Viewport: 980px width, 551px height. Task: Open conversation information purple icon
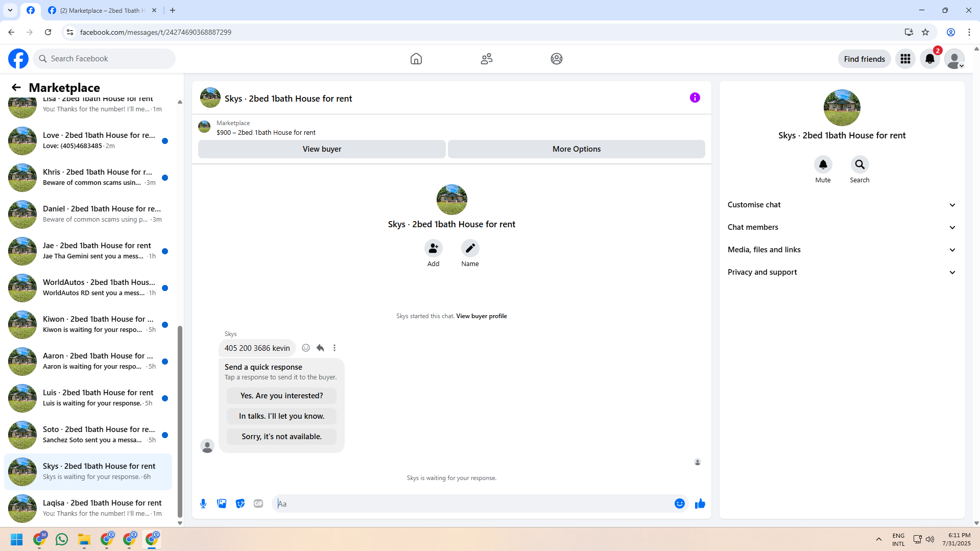click(x=695, y=98)
